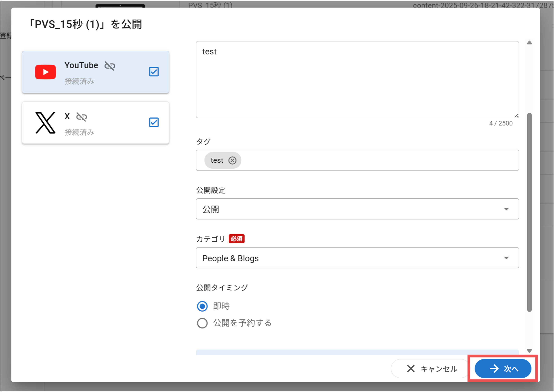This screenshot has width=554, height=392.
Task: Open the 公開設定 dropdown
Action: 357,209
